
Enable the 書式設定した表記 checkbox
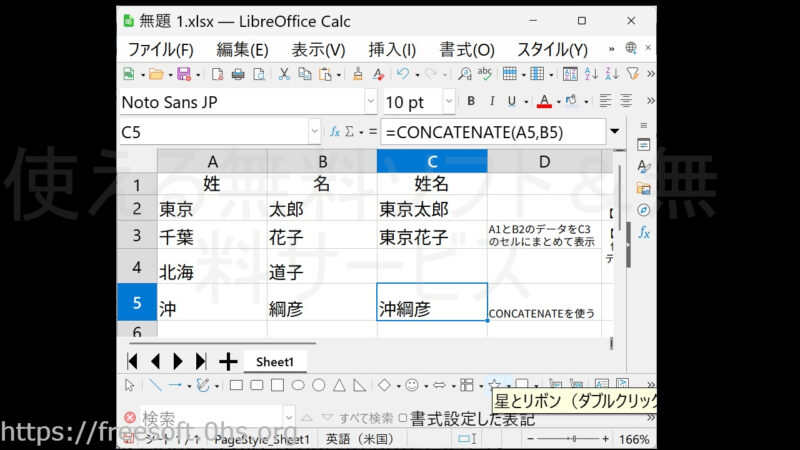tap(402, 417)
